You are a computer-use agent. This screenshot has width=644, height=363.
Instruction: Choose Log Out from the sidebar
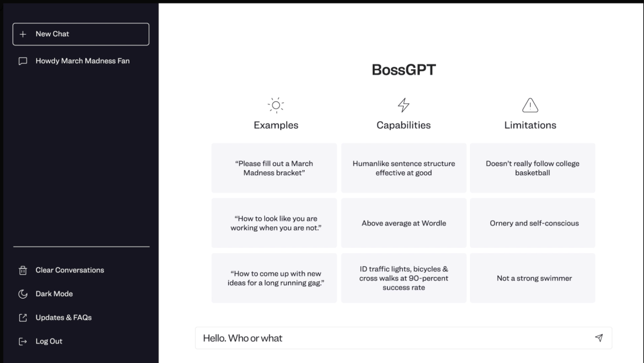point(49,342)
